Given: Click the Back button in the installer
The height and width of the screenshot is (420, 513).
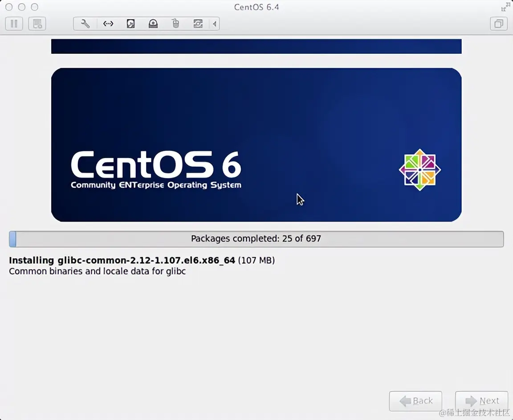Looking at the screenshot, I should (415, 401).
